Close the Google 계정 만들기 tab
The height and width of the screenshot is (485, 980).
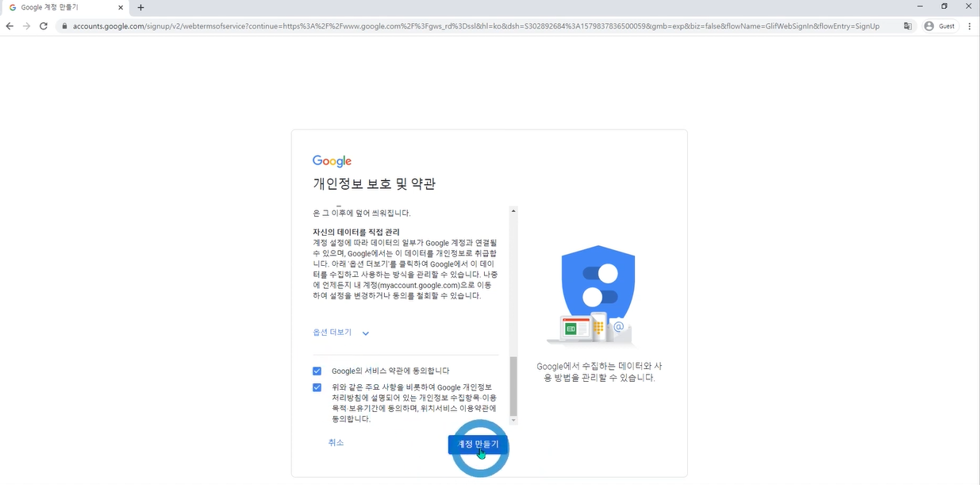[x=122, y=7]
